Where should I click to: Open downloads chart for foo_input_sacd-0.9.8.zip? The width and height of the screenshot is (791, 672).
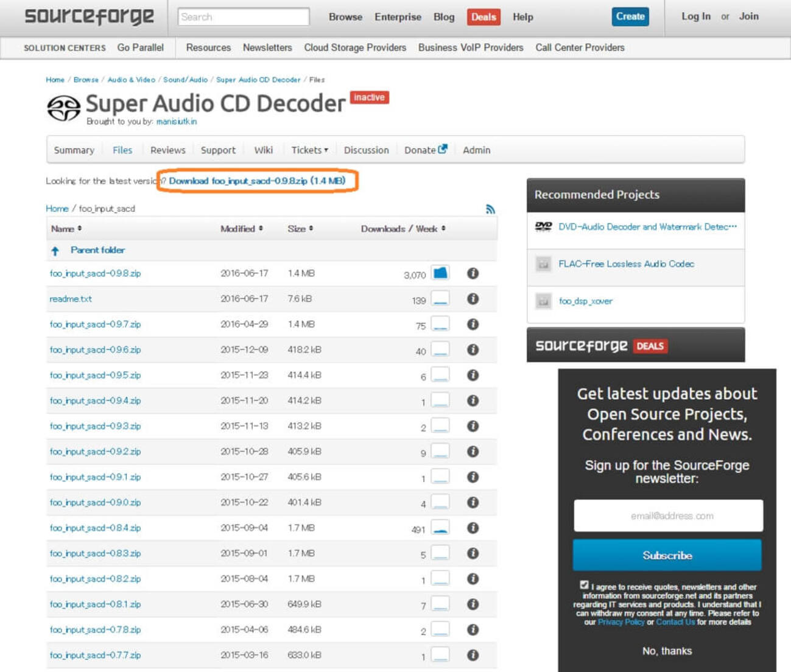pyautogui.click(x=440, y=273)
